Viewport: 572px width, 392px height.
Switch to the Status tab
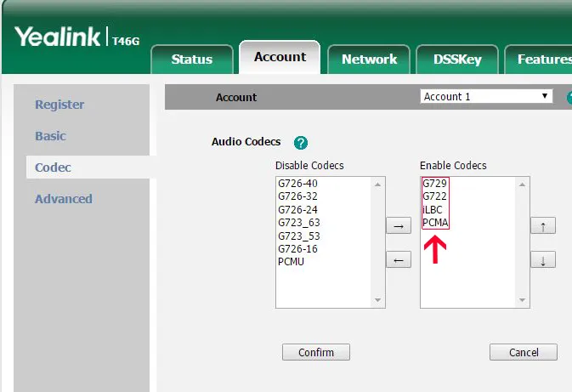pos(191,60)
